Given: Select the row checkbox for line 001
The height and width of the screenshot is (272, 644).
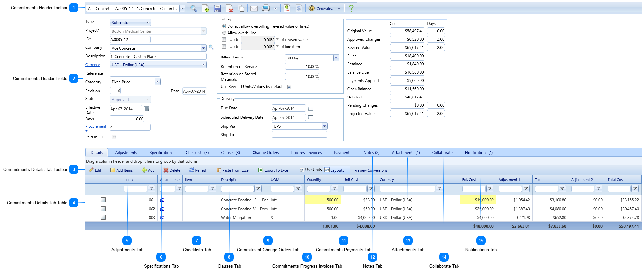Looking at the screenshot, I should (103, 200).
